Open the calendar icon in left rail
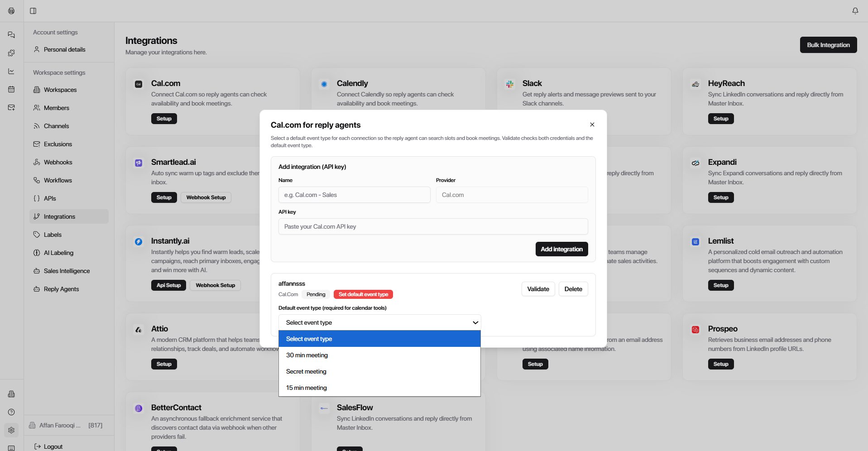Viewport: 868px width, 451px height. 11,89
